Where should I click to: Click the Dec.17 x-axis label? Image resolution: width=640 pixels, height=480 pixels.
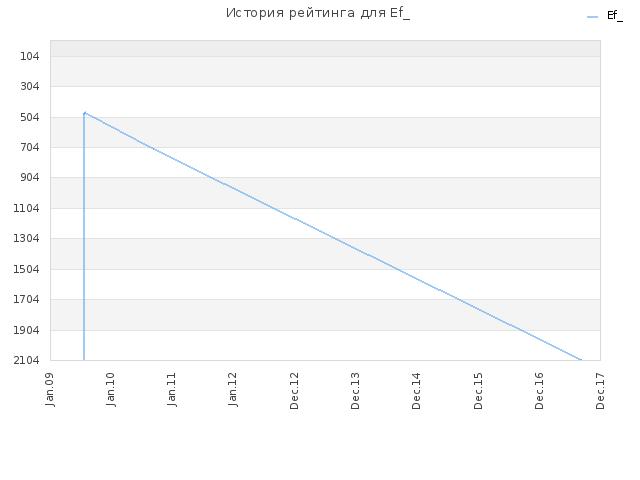click(x=600, y=391)
